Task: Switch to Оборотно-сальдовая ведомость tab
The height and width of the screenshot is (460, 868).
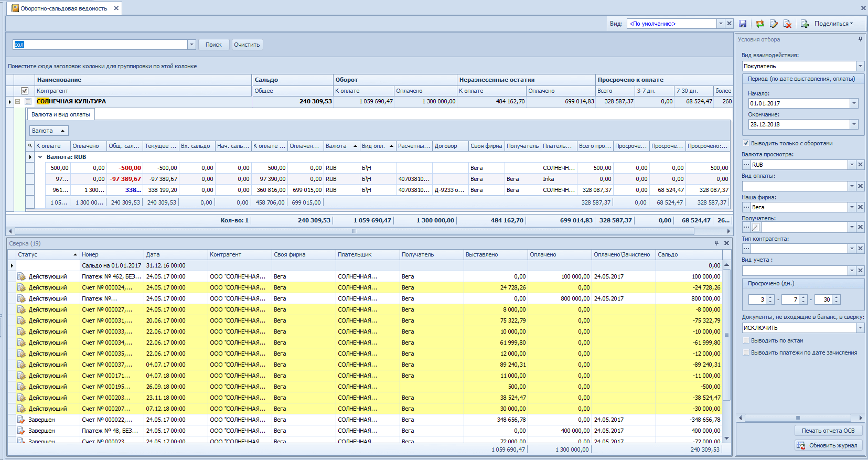Action: point(63,8)
